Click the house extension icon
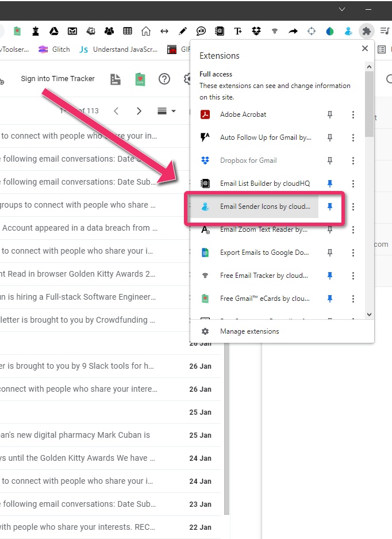Viewport: 392px width, 539px height. pyautogui.click(x=146, y=31)
